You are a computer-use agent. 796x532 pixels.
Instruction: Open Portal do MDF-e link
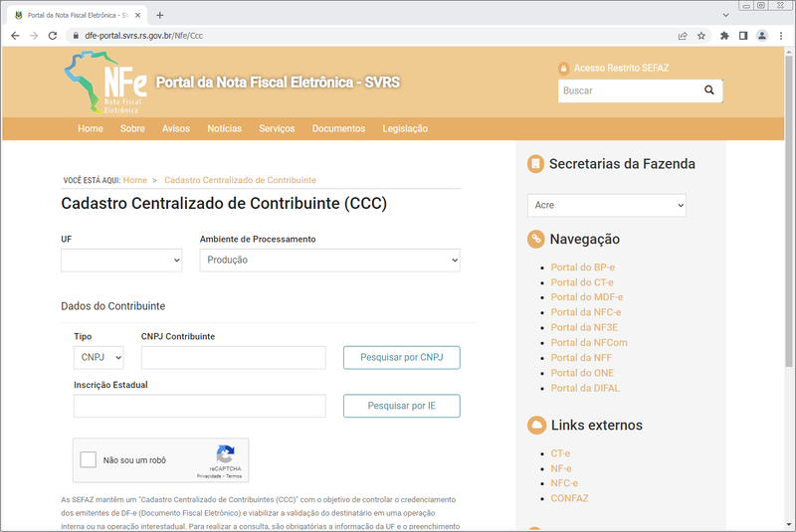(x=587, y=297)
